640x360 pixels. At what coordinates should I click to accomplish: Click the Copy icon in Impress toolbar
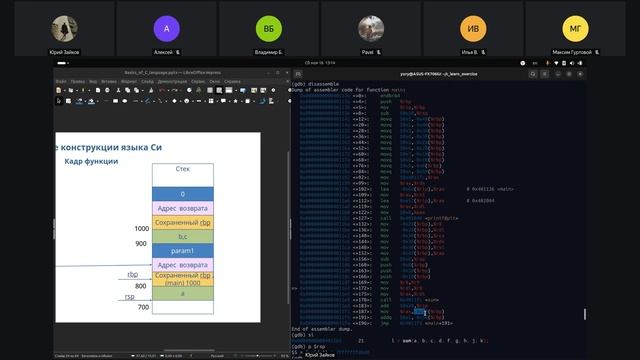pyautogui.click(x=127, y=90)
